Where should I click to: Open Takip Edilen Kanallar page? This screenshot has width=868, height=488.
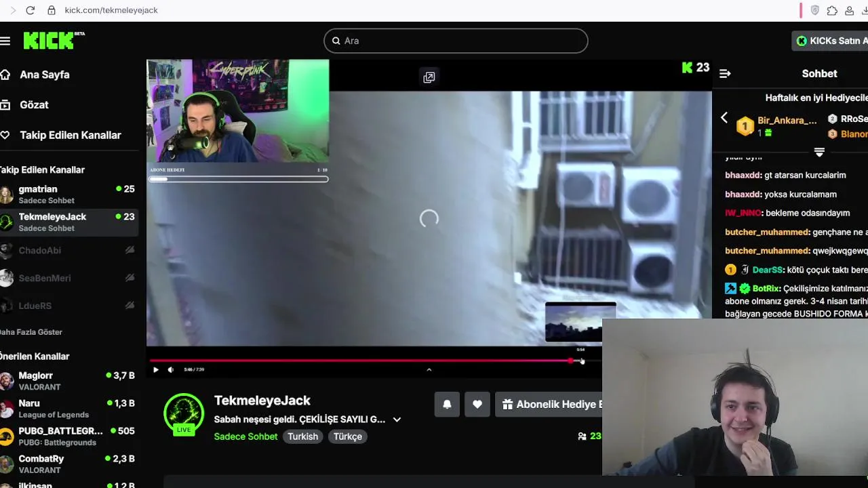[x=69, y=135]
